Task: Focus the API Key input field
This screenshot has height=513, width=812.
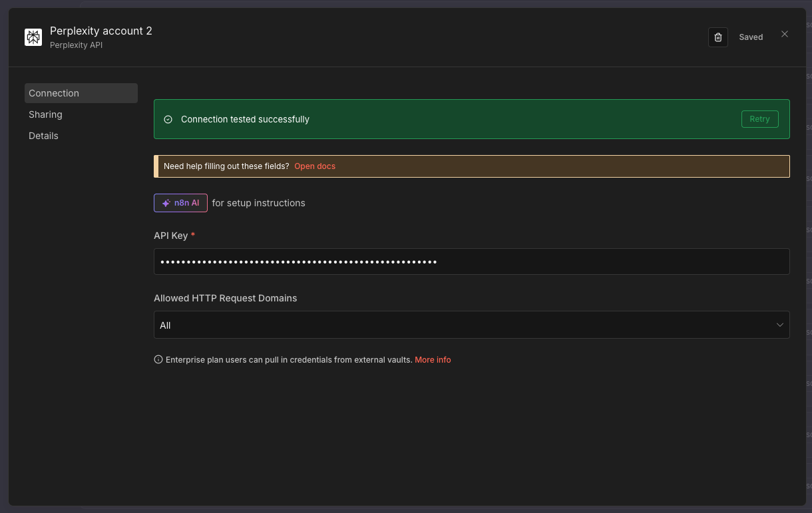Action: (471, 261)
